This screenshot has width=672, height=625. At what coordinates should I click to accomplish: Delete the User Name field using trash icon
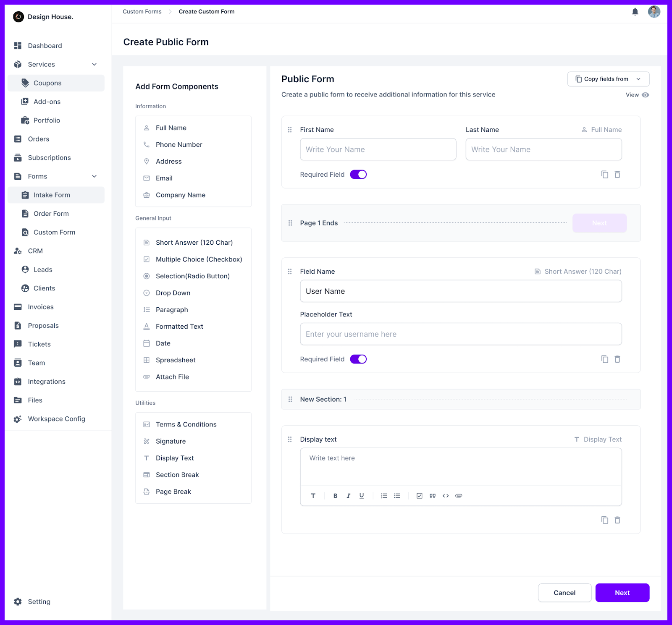617,359
